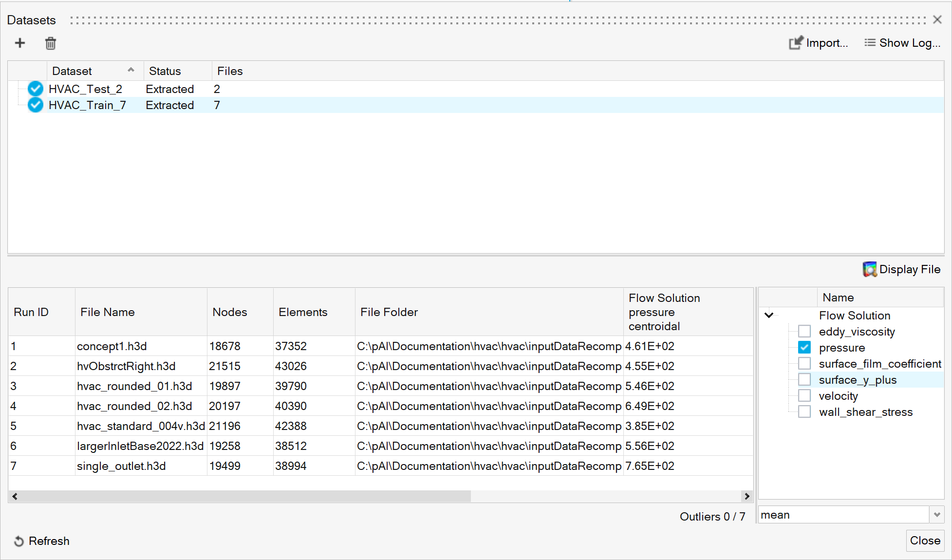Collapse the Flow Solution tree node
This screenshot has width=952, height=560.
pos(769,316)
